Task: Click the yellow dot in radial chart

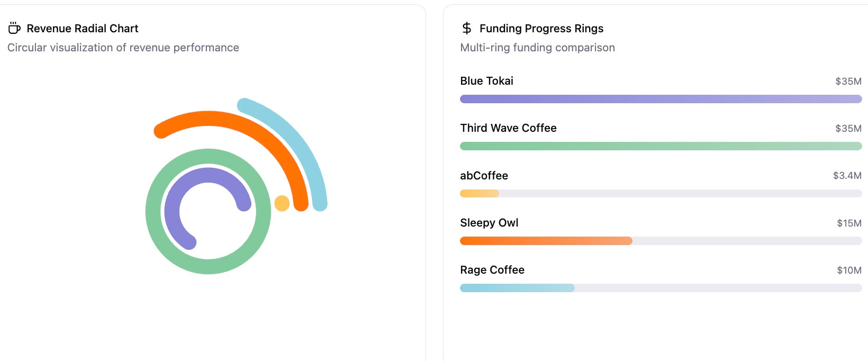Action: pos(282,203)
